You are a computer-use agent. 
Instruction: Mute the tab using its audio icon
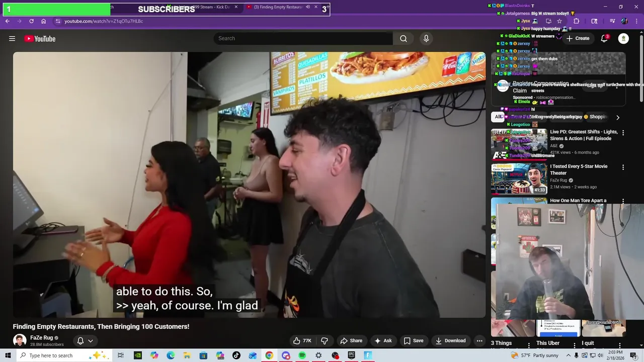tap(308, 7)
